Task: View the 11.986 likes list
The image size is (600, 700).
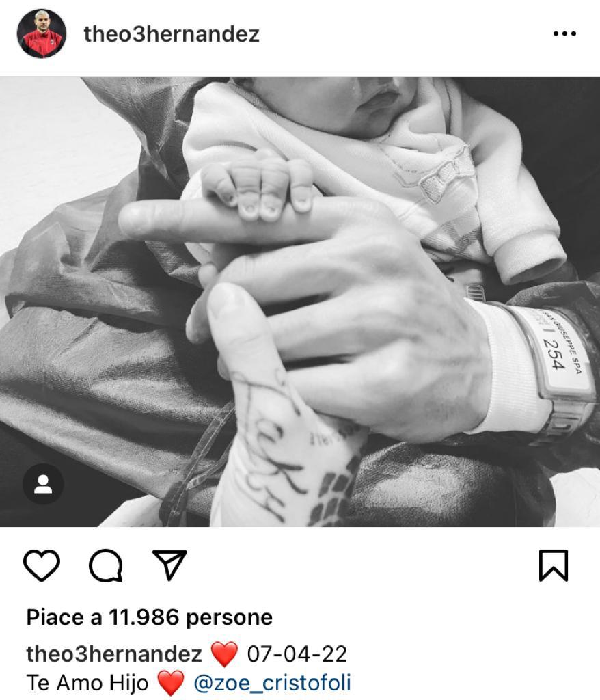Action: (x=150, y=617)
